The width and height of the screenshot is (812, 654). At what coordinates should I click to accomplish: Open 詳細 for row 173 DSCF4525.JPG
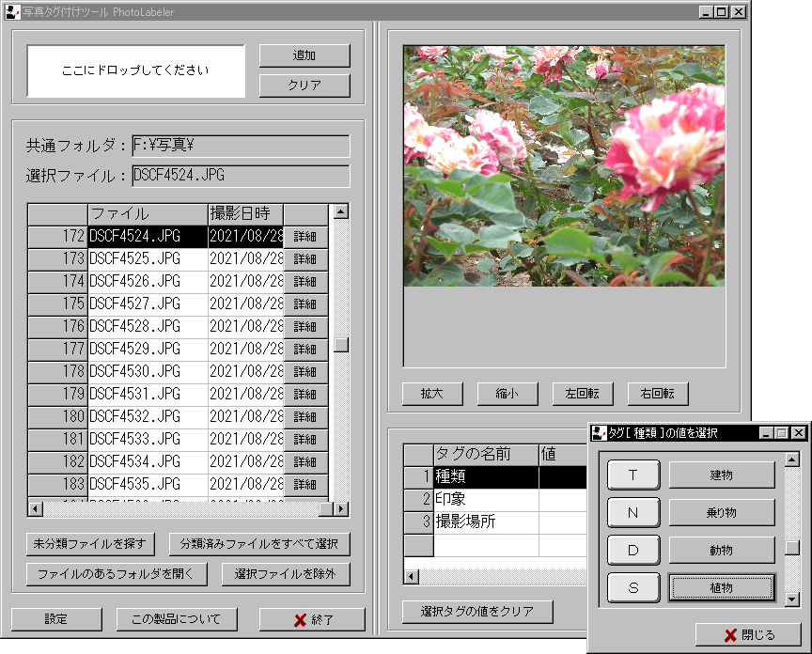point(305,259)
